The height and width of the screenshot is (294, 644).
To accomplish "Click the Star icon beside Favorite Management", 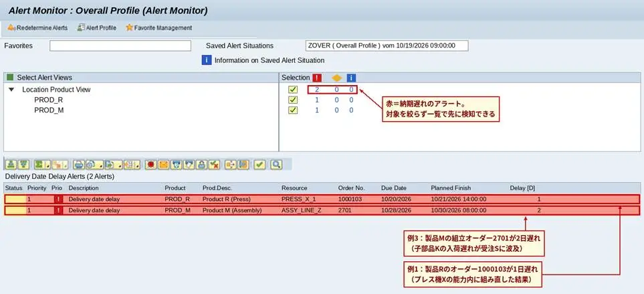I will 129,27.
